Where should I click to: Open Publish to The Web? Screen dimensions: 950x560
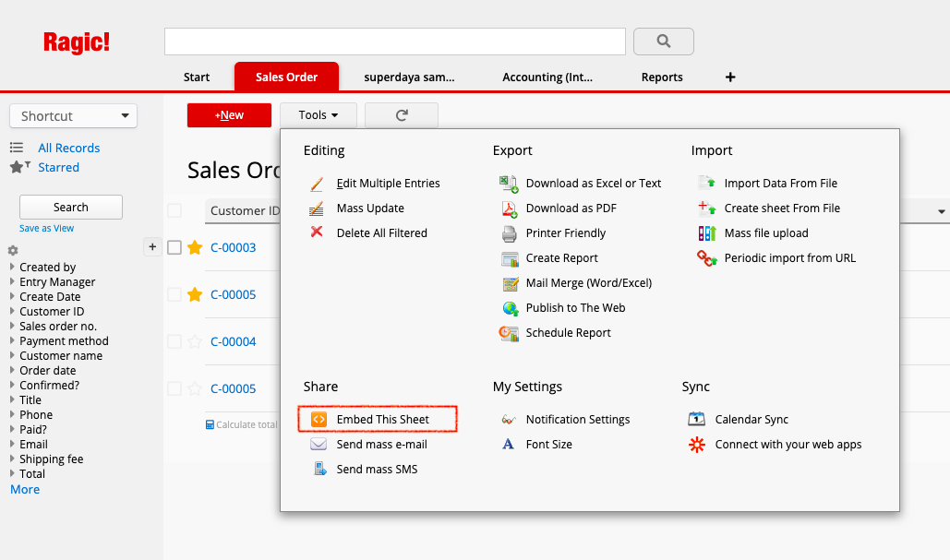576,307
